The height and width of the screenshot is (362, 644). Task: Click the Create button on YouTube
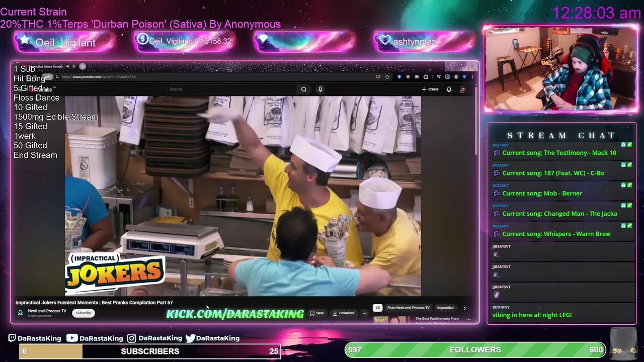point(430,89)
